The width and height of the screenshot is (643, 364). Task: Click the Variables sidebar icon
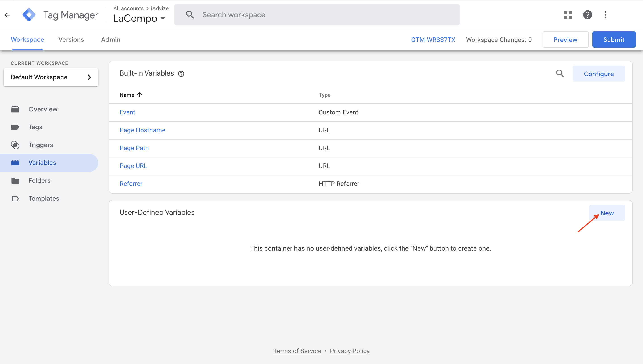coord(15,163)
